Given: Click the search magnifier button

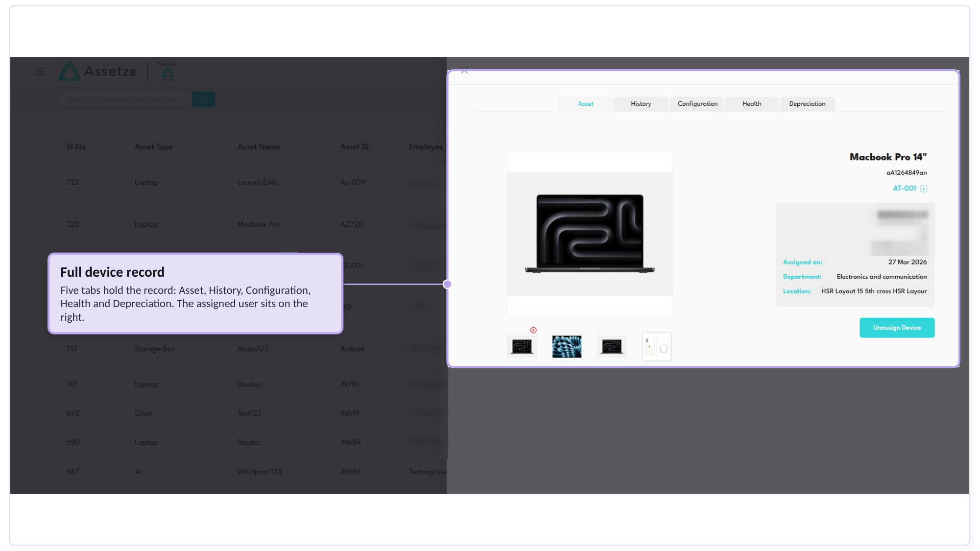Looking at the screenshot, I should coord(203,99).
